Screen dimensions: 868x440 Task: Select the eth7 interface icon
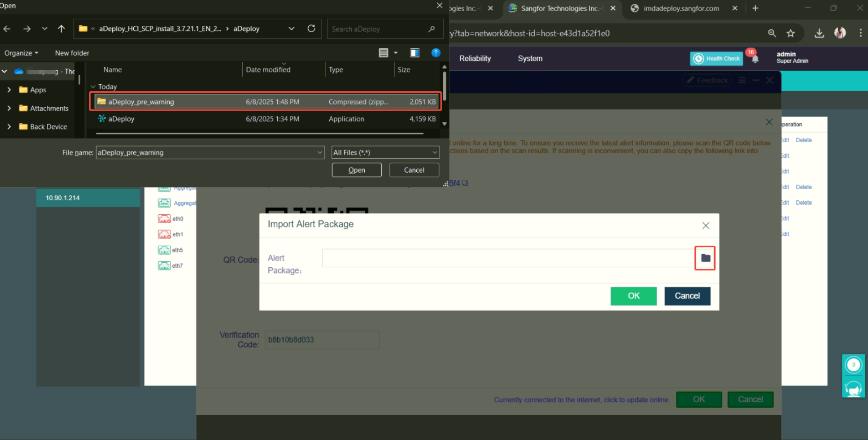(x=164, y=266)
